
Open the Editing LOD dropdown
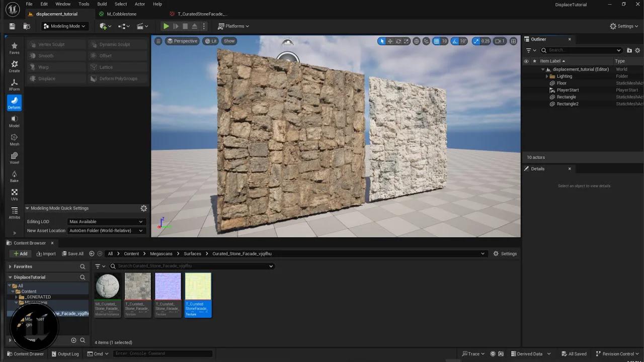point(106,221)
